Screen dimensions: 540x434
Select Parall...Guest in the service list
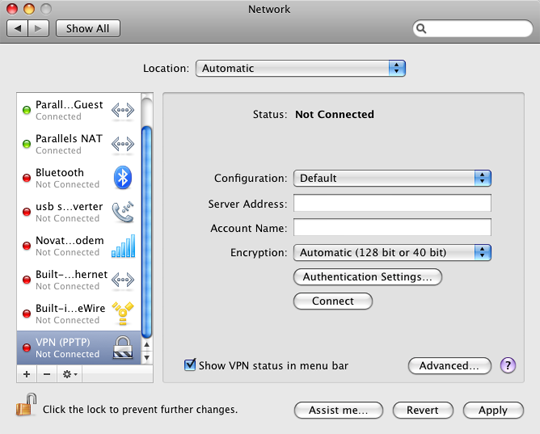79,110
